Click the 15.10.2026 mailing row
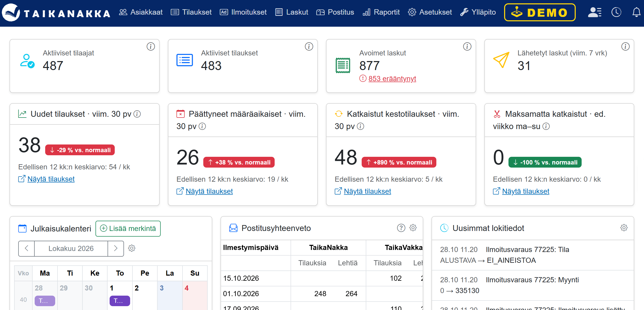The image size is (644, 310). tap(322, 278)
